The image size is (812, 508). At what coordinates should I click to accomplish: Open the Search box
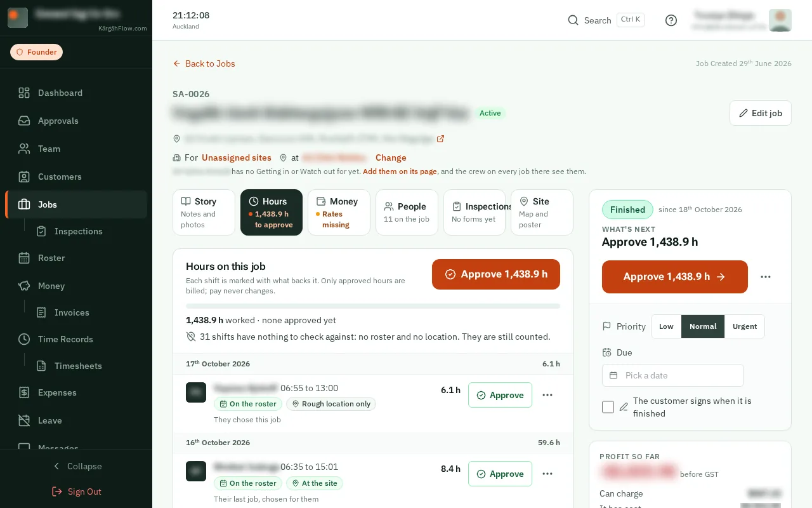click(x=606, y=20)
